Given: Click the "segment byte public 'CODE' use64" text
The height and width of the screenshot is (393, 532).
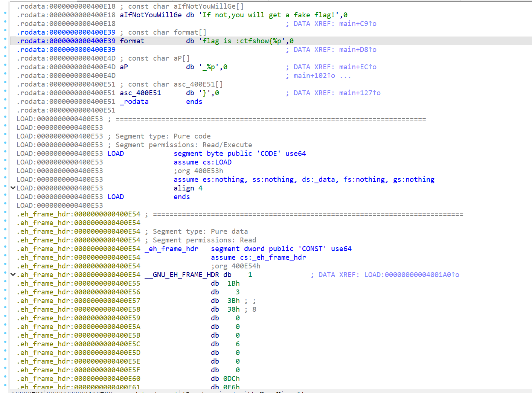Looking at the screenshot, I should click(240, 154).
